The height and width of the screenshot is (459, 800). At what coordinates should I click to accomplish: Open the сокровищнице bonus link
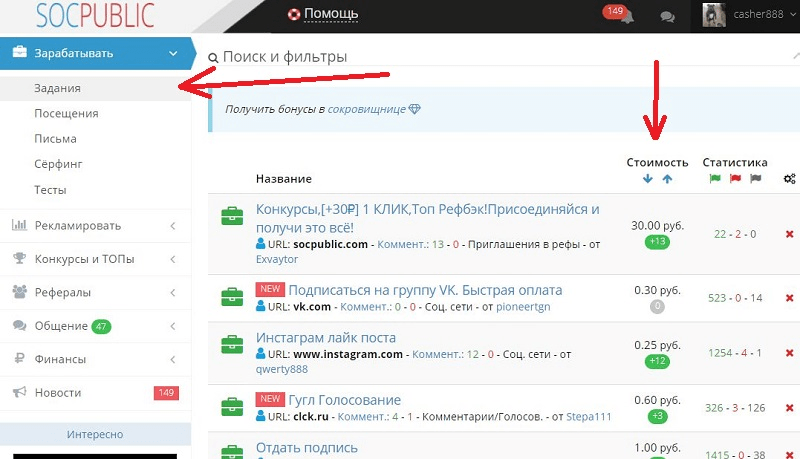point(366,109)
